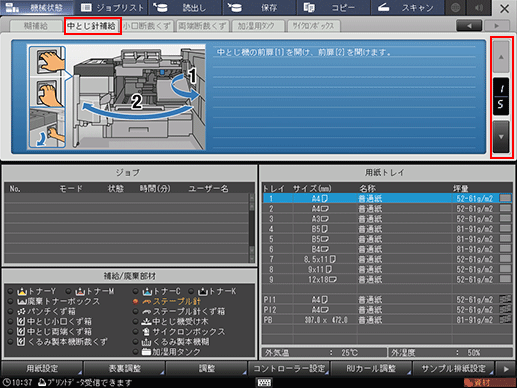Open the 表裏調整 both sides adjustment
Screen dimensions: 517x388
(124, 368)
